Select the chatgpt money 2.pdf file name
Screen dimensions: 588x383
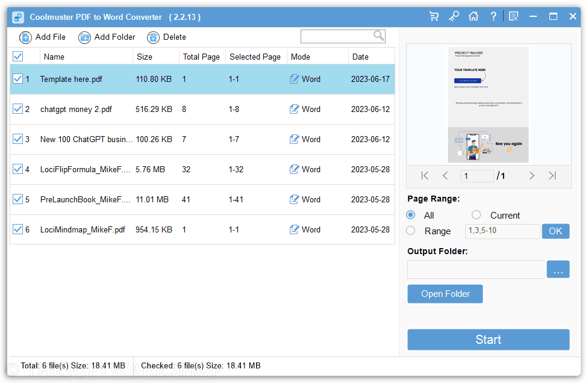(76, 109)
